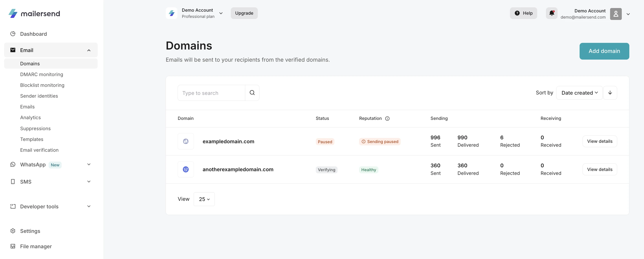This screenshot has width=644, height=259.
Task: Click the Healthy reputation badge
Action: click(x=369, y=170)
